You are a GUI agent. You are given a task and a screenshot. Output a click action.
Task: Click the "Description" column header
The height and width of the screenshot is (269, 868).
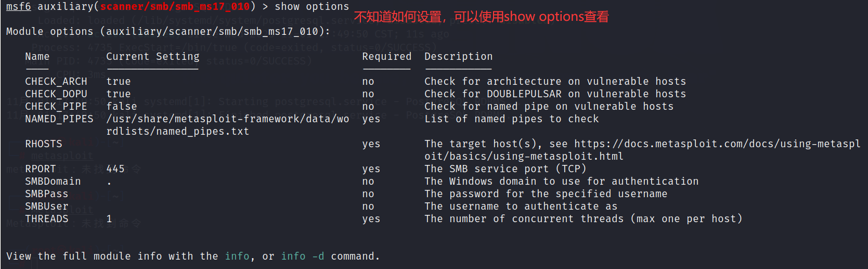(x=458, y=57)
